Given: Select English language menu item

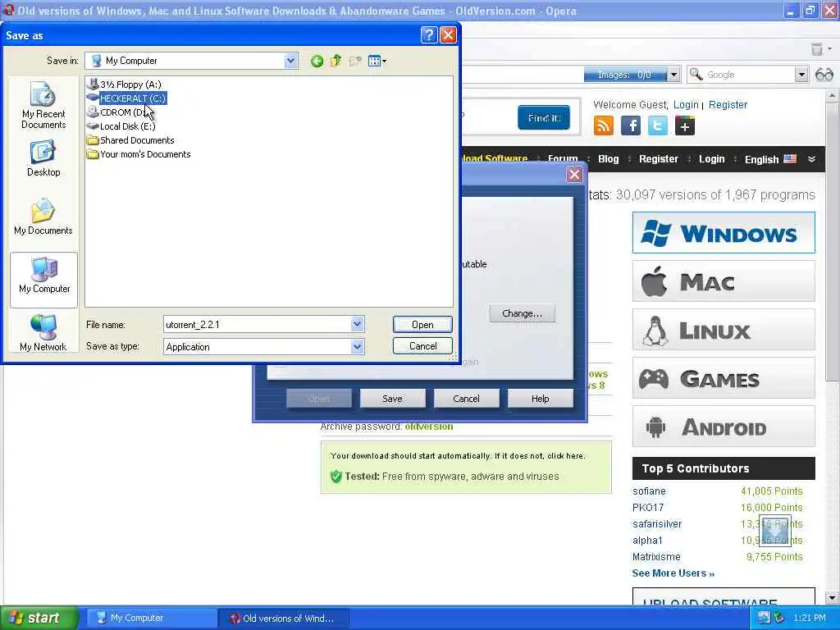Looking at the screenshot, I should (770, 159).
